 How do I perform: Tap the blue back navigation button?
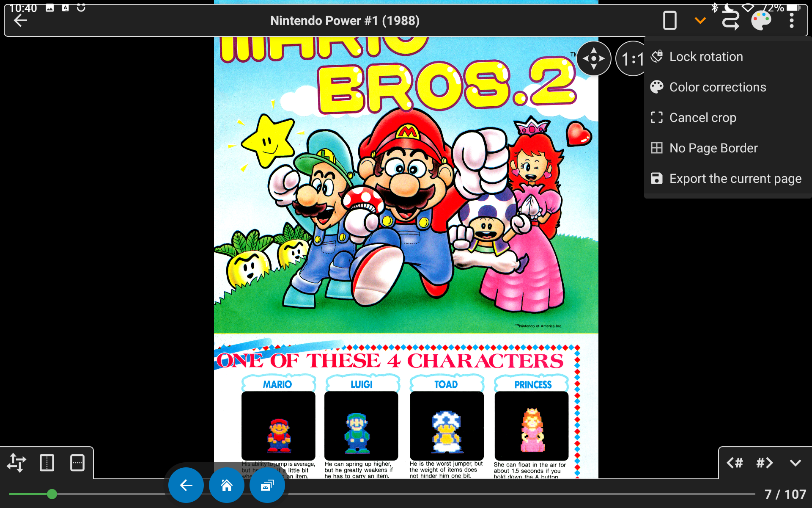(x=186, y=485)
